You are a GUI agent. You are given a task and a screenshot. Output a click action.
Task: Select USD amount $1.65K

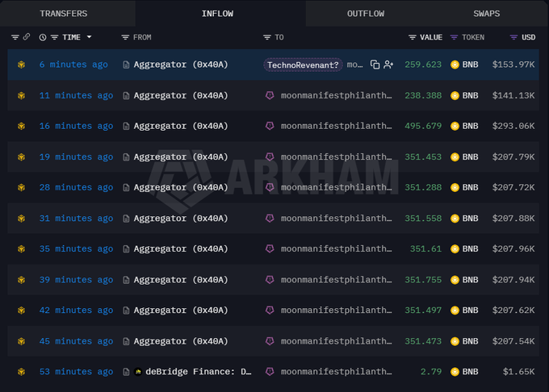coord(518,372)
